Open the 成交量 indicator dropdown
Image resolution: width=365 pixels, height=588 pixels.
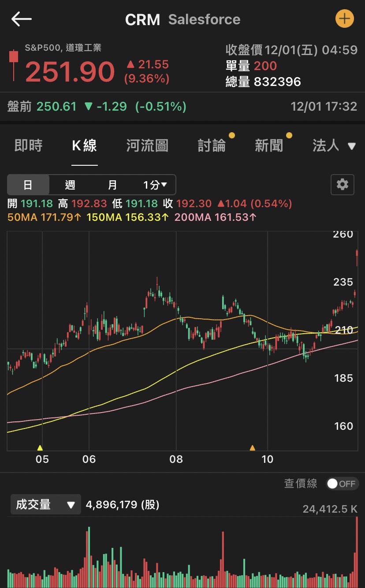pos(46,504)
